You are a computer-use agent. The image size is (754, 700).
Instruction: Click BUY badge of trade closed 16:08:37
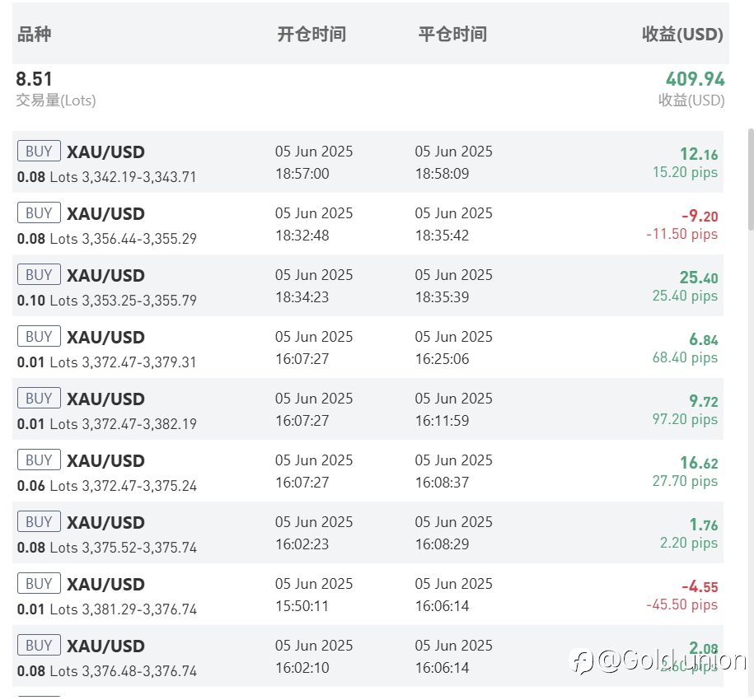click(x=39, y=460)
